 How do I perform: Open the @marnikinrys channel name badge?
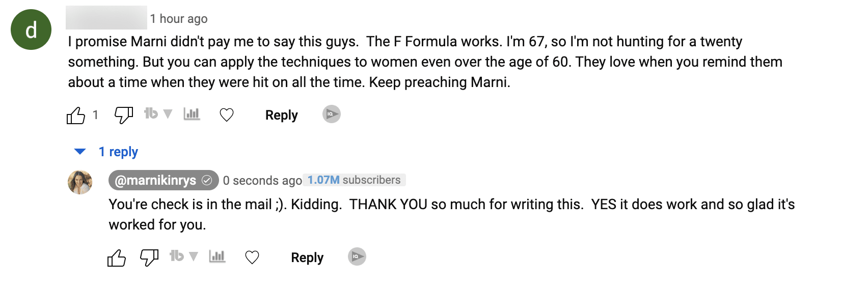(163, 180)
